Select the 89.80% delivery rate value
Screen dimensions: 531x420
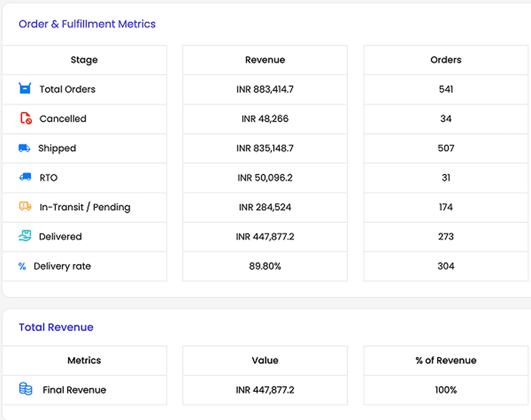[x=265, y=266]
